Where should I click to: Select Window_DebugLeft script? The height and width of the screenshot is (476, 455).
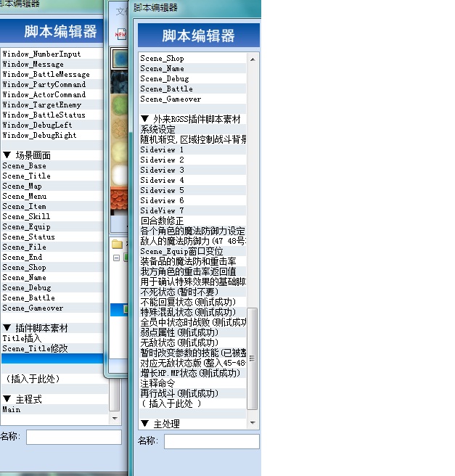click(x=52, y=125)
